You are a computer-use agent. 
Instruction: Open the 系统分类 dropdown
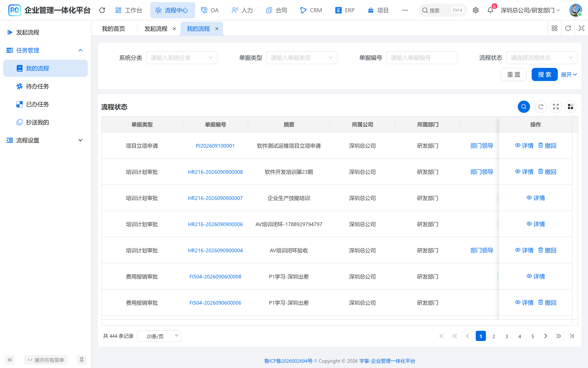(182, 58)
